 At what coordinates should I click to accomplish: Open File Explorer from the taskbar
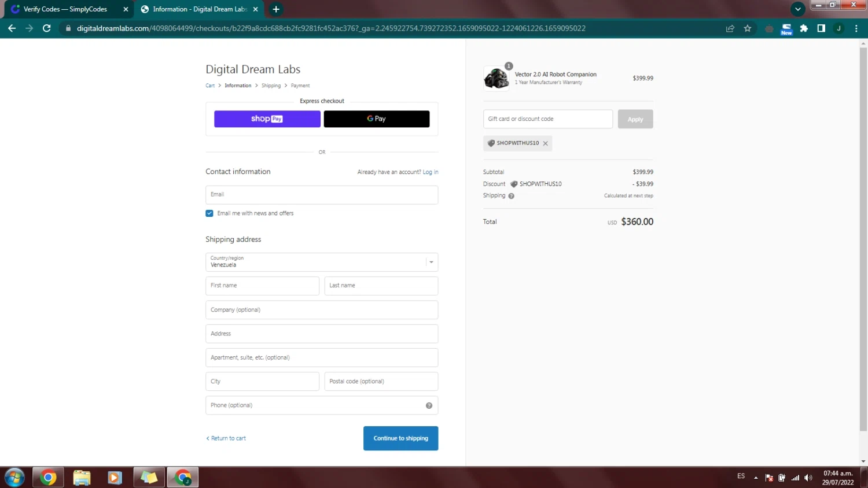tap(82, 478)
